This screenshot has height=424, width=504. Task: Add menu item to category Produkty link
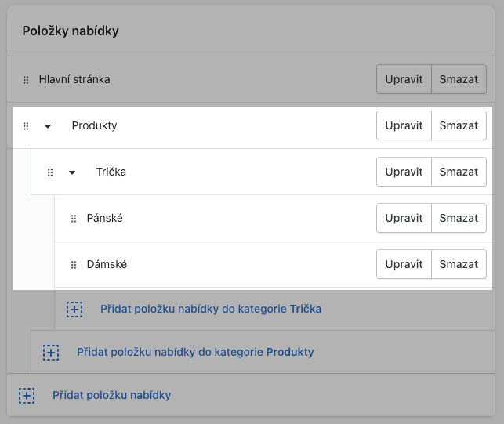195,352
